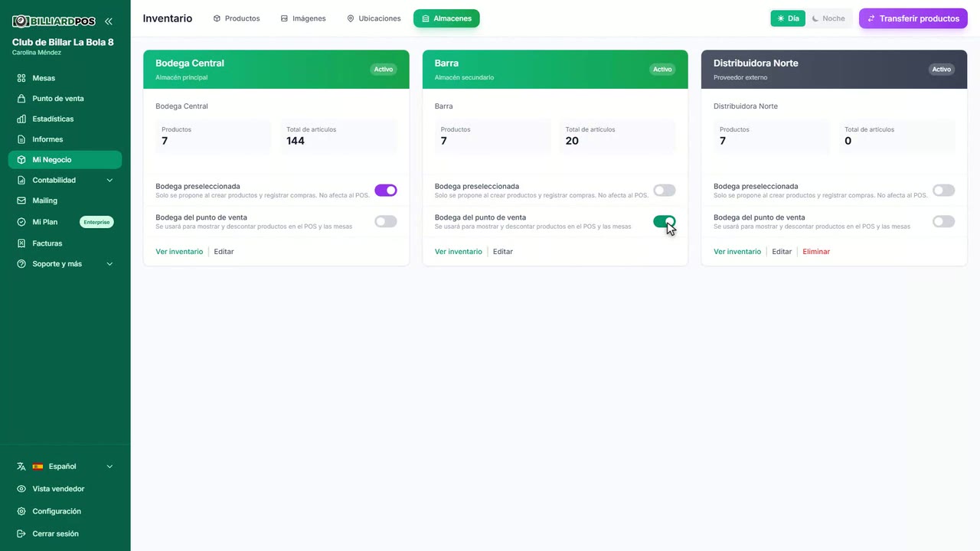Click the BilliardPOS logo
980x551 pixels.
[54, 21]
